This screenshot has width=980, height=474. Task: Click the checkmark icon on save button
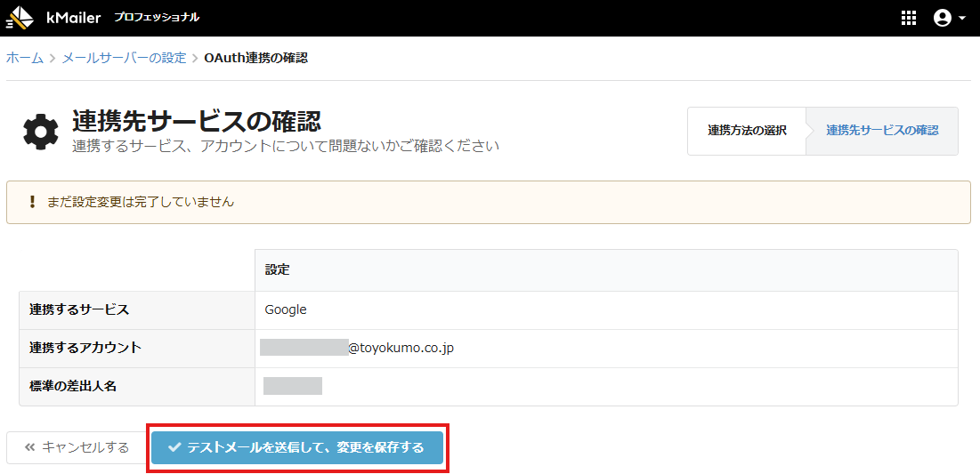174,447
